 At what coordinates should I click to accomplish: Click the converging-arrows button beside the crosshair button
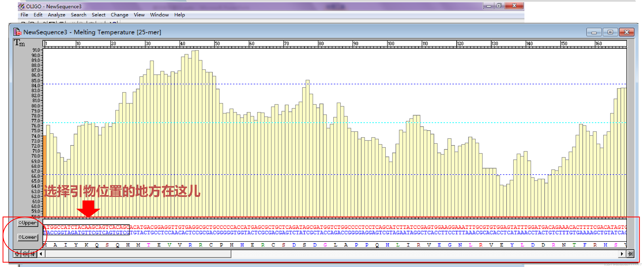25,254
